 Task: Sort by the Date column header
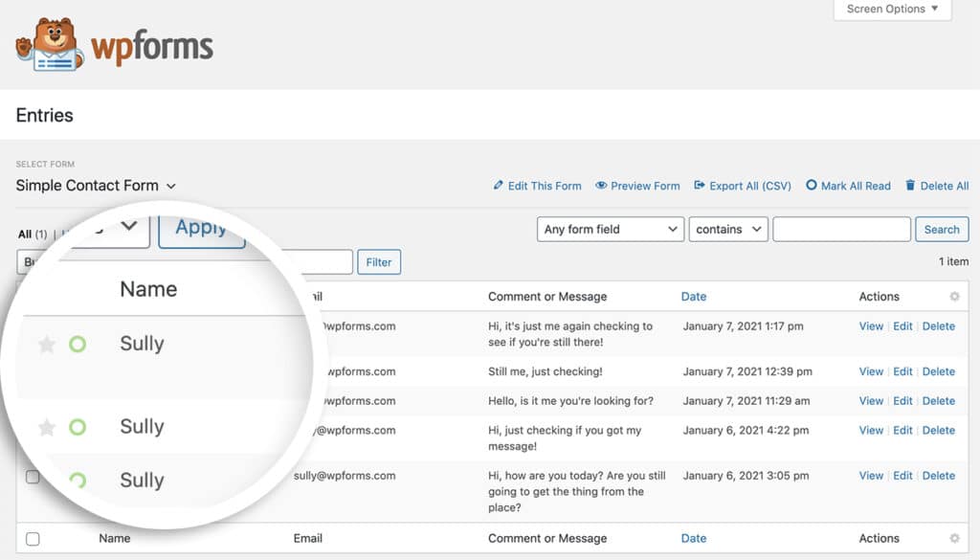[694, 296]
